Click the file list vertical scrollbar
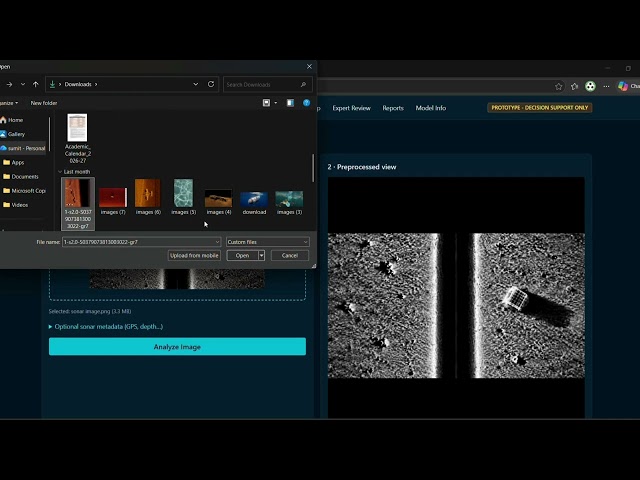This screenshot has height=480, width=640. click(313, 168)
